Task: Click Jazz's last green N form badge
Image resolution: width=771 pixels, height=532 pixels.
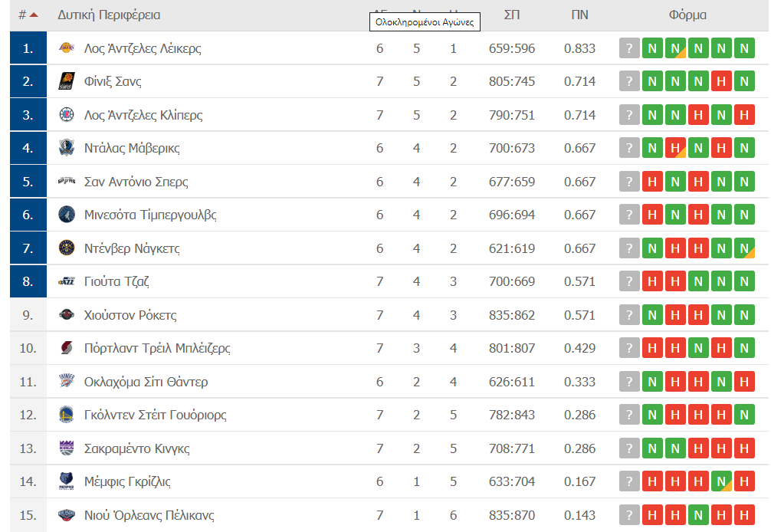Action: [x=743, y=281]
